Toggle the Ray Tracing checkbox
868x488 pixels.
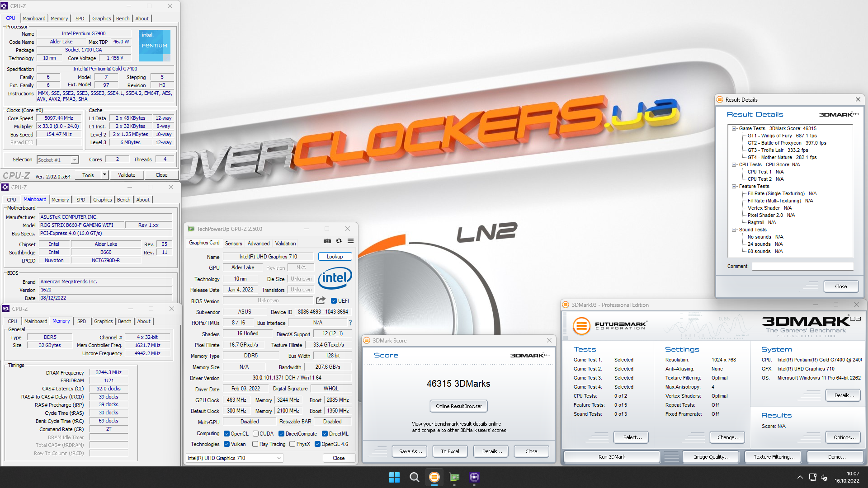(255, 444)
